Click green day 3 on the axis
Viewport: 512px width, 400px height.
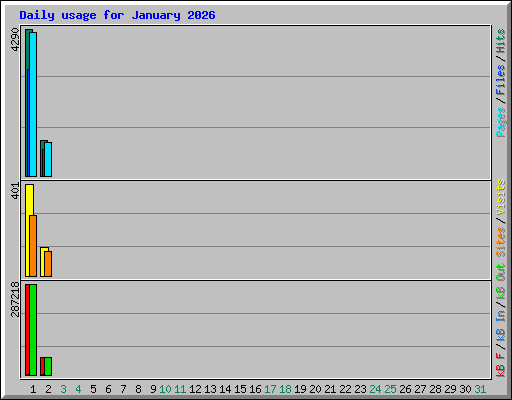(x=63, y=389)
